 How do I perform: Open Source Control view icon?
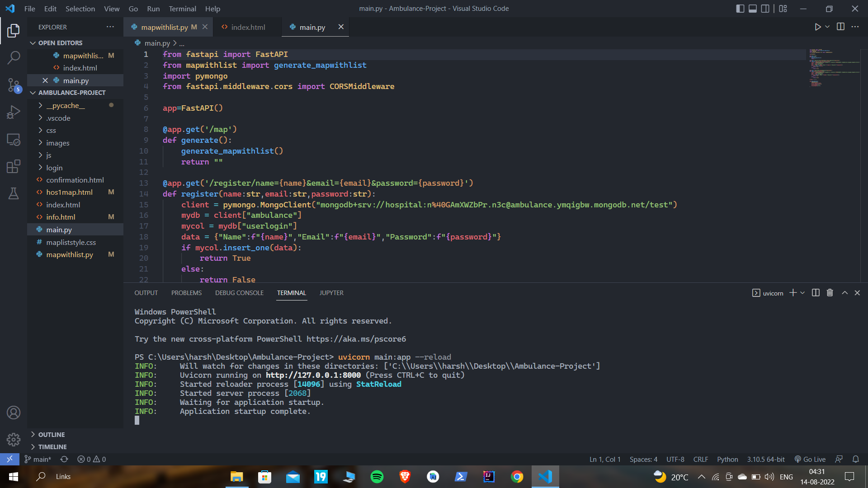pos(14,84)
